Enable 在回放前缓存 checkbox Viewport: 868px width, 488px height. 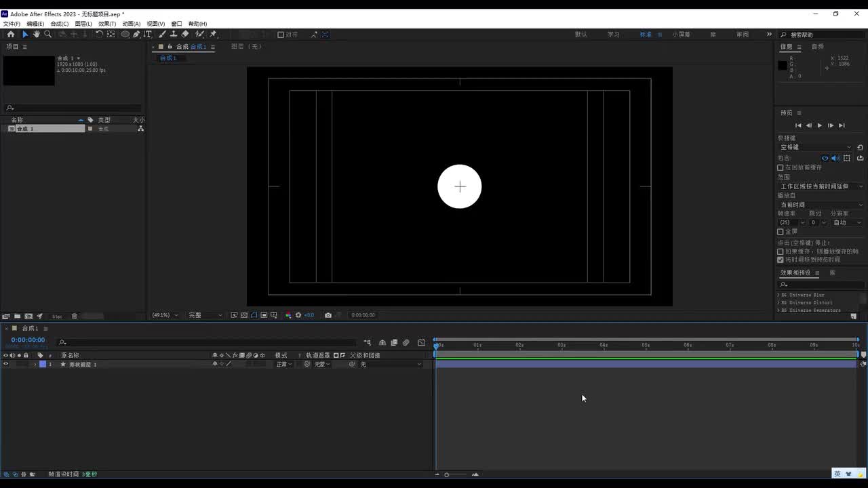781,167
